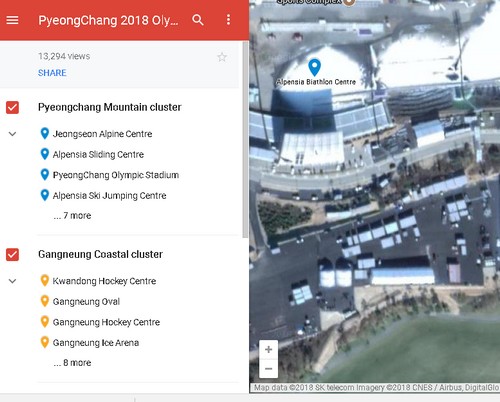Select Kwandong Hockey Centre pin icon
The width and height of the screenshot is (500, 402).
[45, 280]
